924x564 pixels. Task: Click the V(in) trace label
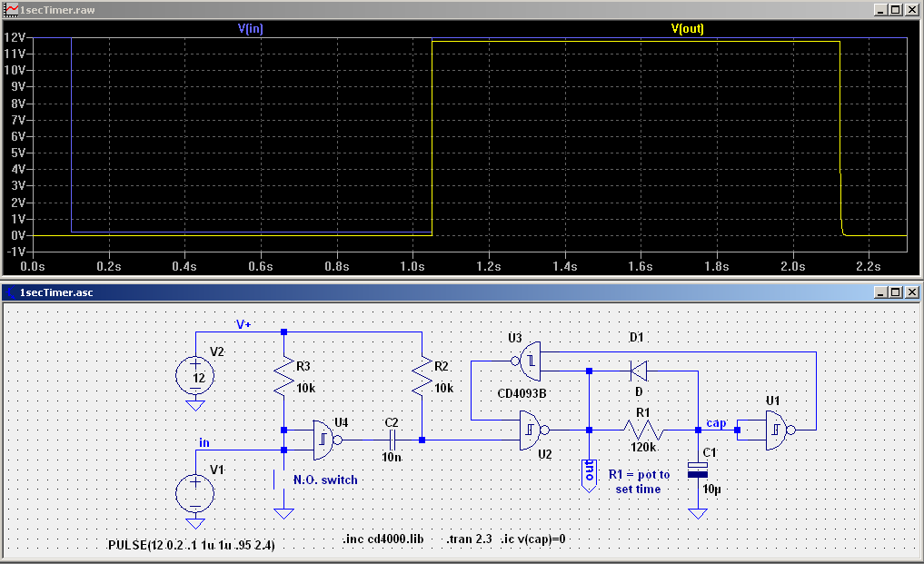[x=251, y=28]
